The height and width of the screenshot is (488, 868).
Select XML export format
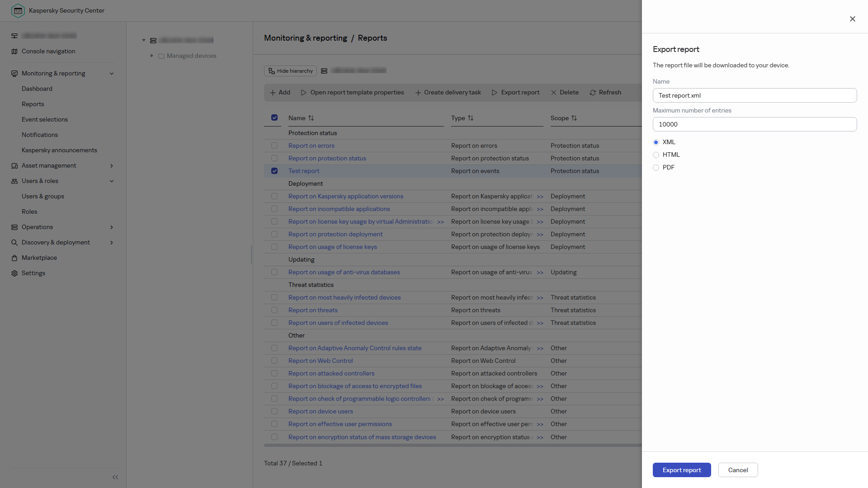[x=656, y=142]
